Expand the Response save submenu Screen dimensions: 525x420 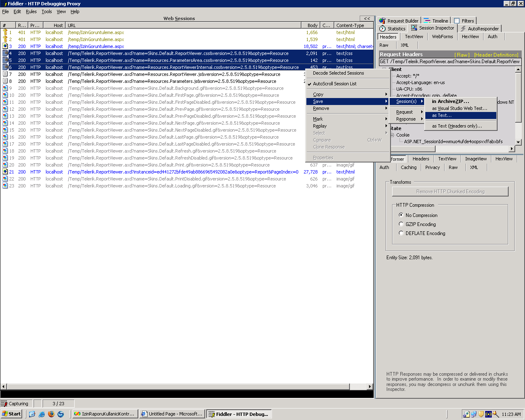(407, 119)
